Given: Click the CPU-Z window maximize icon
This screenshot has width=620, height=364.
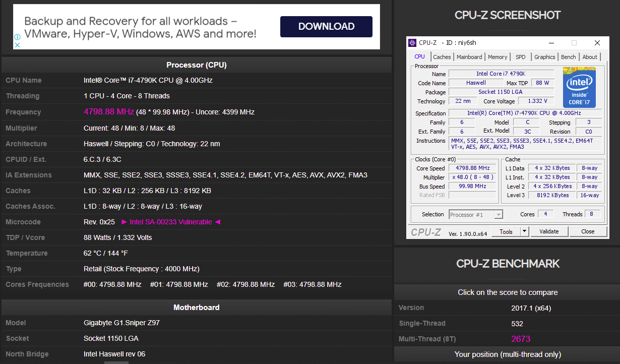Looking at the screenshot, I should point(574,43).
